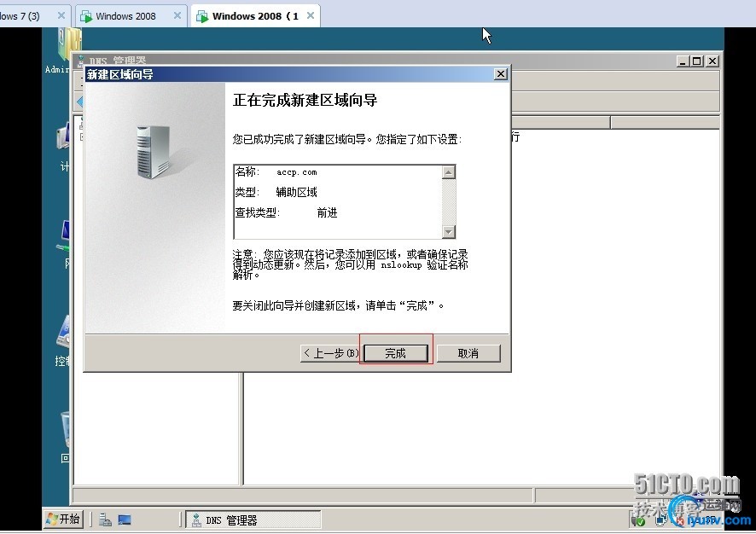Click the Show Desktop quick launch icon
756x534 pixels.
click(x=125, y=519)
